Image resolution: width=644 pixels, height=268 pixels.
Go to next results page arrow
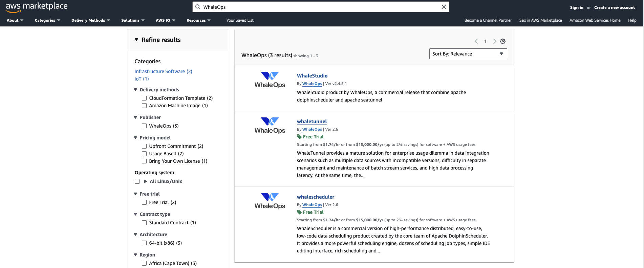[495, 41]
